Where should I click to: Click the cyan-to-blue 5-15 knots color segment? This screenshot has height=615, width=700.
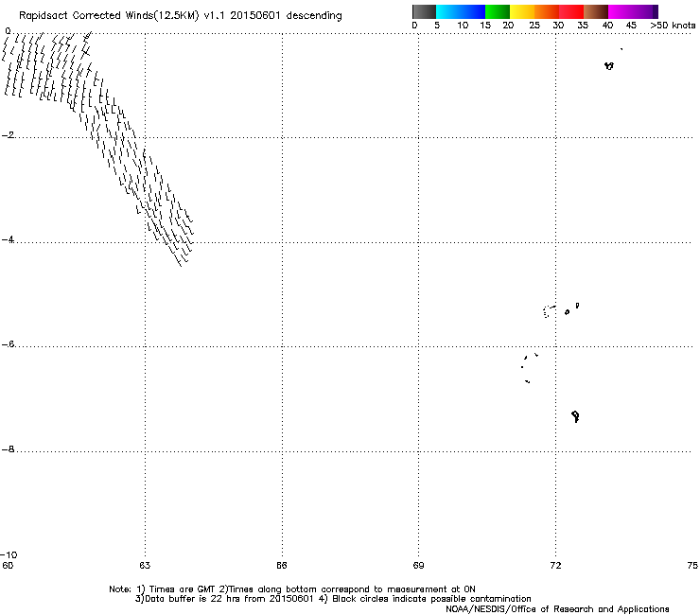(461, 11)
